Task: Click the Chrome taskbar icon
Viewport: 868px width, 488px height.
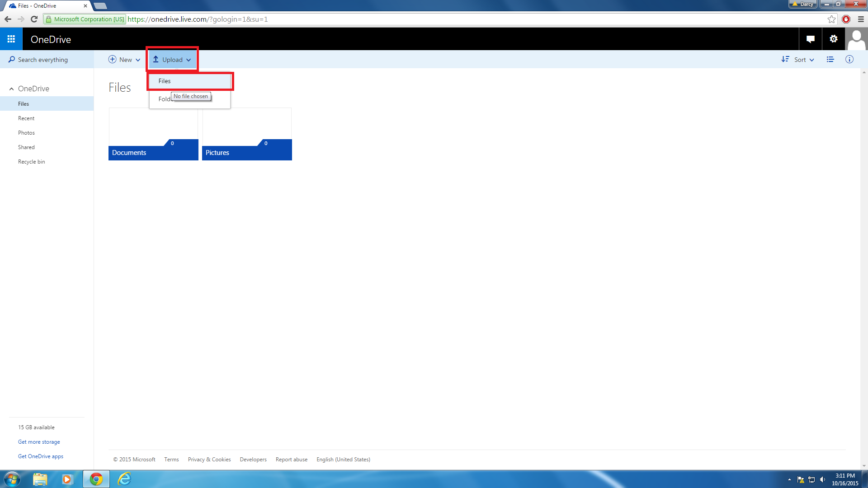Action: [x=96, y=479]
